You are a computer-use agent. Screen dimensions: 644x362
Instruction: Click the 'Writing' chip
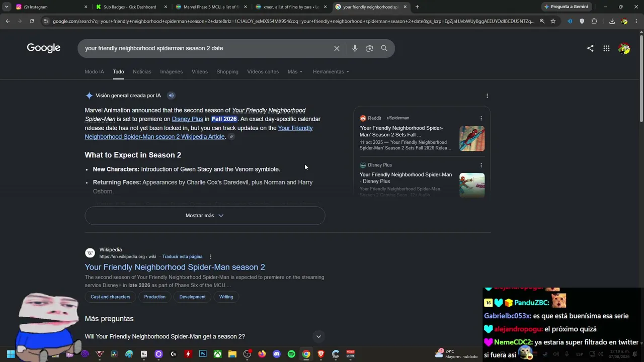click(226, 297)
